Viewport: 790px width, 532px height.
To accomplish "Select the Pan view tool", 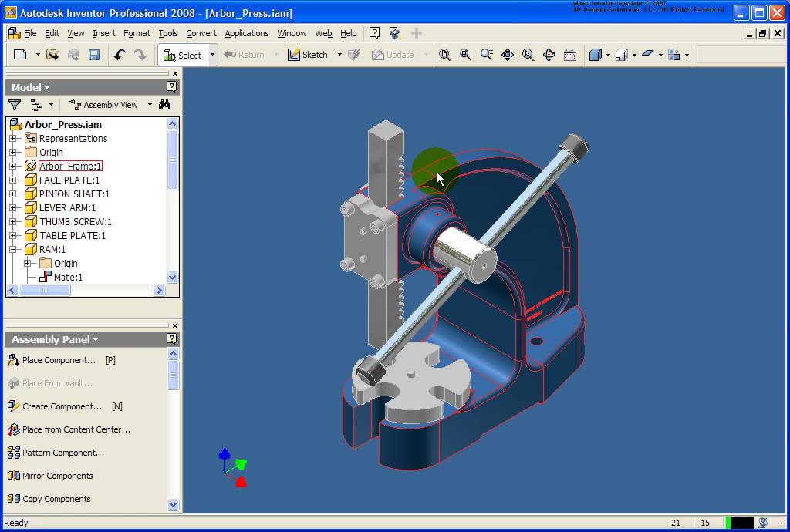I will 508,55.
